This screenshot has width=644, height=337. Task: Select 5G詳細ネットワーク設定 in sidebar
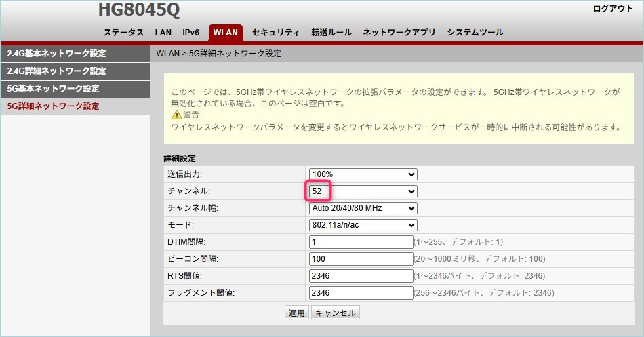coord(75,106)
